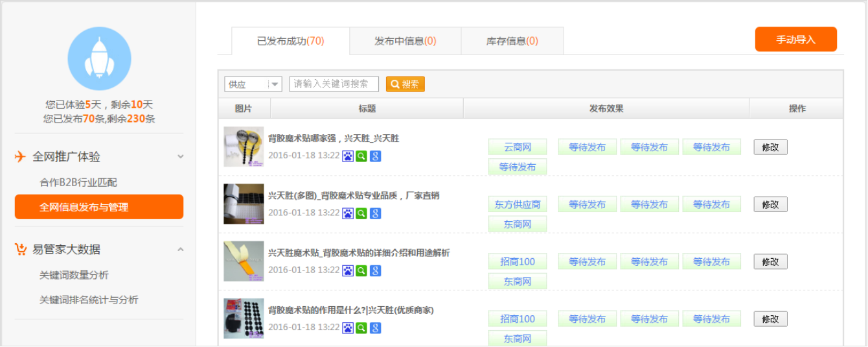Click green search icon in first row
Viewport: 868px width, 347px height.
tap(361, 156)
